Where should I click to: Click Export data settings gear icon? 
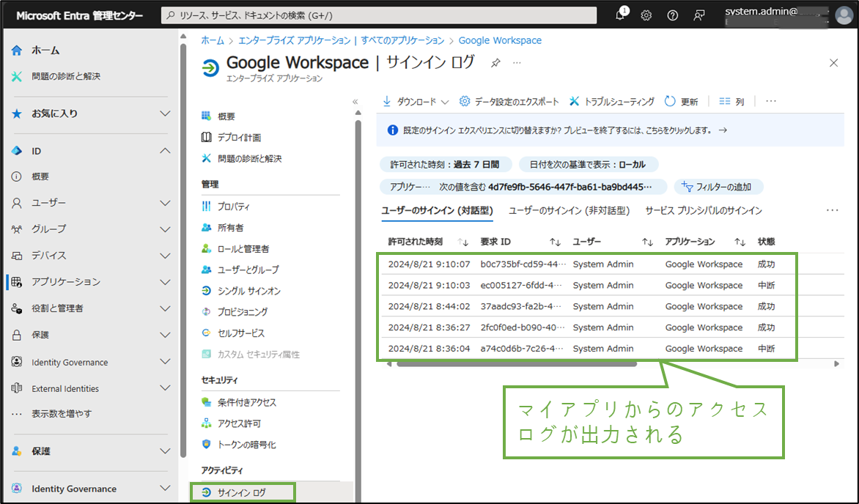pyautogui.click(x=465, y=101)
